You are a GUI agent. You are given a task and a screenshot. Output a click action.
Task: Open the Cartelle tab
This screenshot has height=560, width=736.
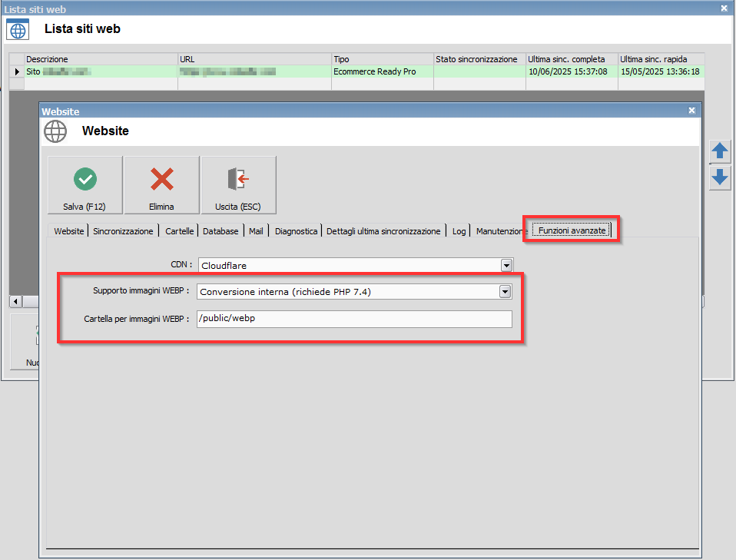point(180,231)
